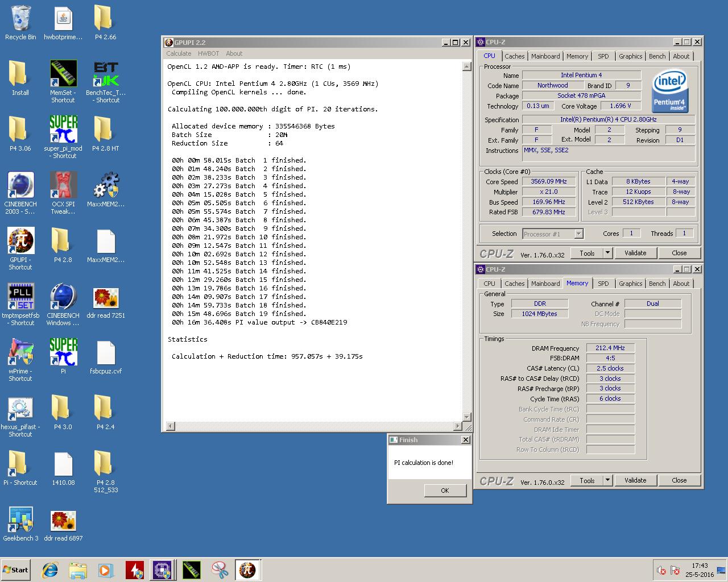Screen dimensions: 728x582
Task: Open Windows Explorer from the taskbar
Action: click(x=78, y=570)
